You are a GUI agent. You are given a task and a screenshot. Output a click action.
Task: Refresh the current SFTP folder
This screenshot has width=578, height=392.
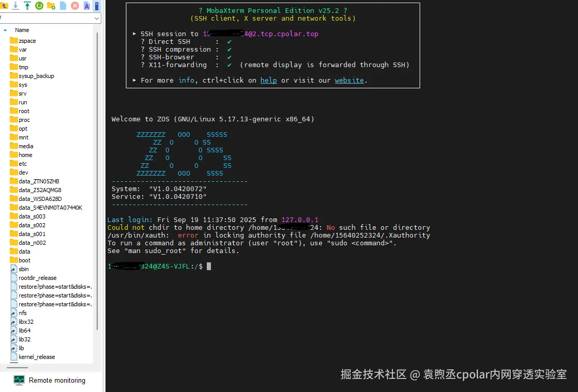[39, 6]
